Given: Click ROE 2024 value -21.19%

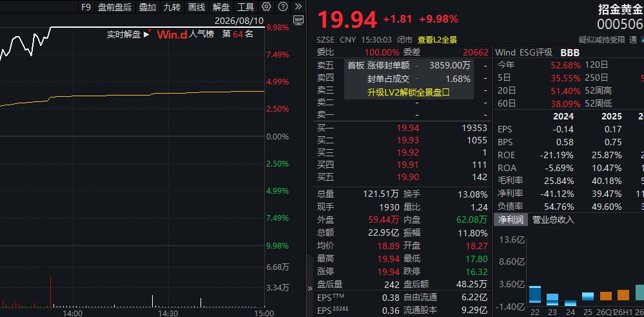Looking at the screenshot, I should point(556,156).
